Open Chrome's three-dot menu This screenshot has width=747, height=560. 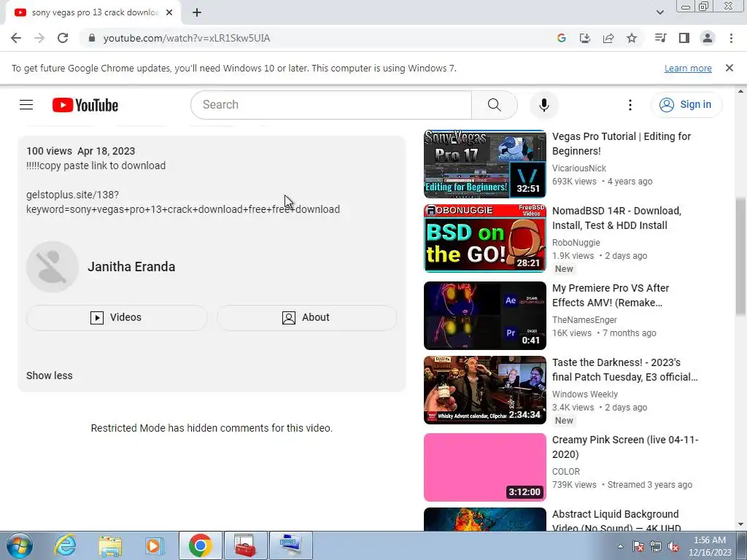coord(731,38)
